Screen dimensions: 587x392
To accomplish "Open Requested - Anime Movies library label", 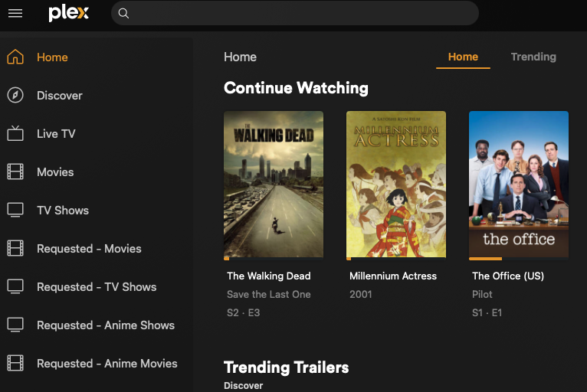I will [107, 363].
